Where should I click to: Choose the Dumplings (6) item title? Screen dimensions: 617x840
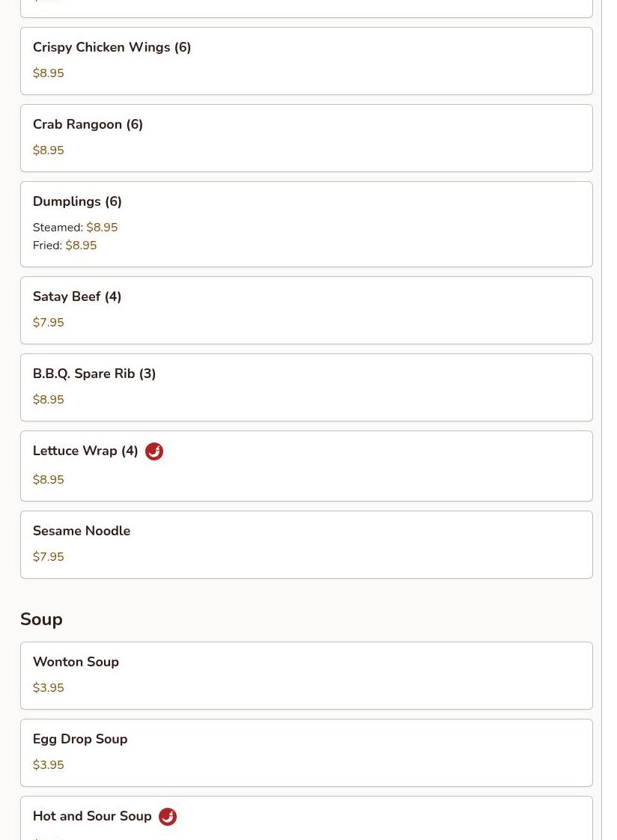77,201
